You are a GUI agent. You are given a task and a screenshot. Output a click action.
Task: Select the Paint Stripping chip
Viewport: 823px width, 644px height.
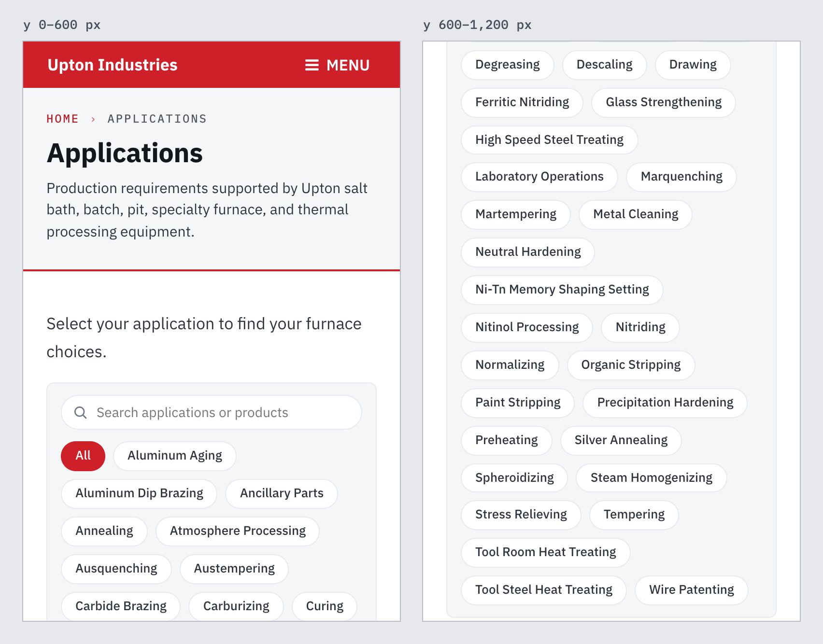tap(518, 403)
